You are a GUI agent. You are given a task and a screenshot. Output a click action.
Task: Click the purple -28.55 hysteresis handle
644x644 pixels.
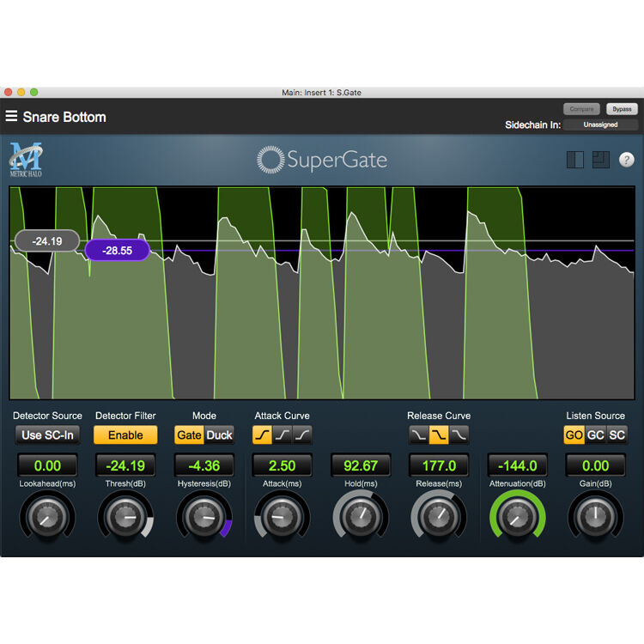click(x=118, y=250)
